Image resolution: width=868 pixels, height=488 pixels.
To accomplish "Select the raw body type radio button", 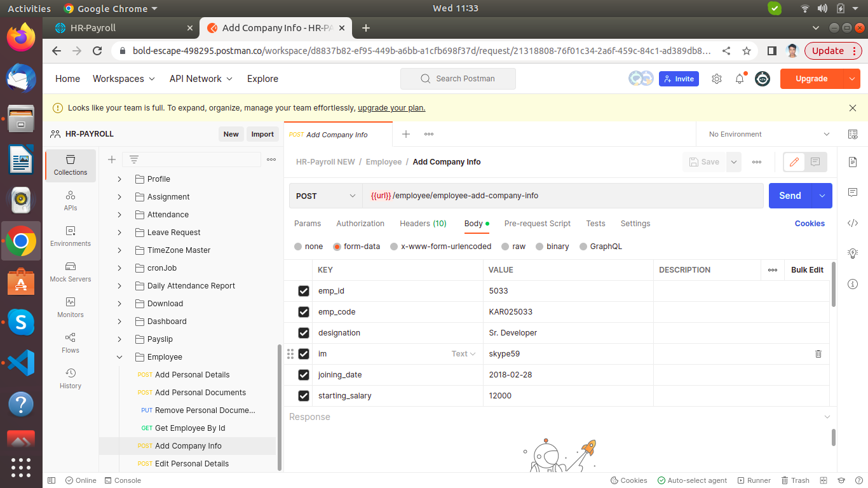I will (505, 247).
